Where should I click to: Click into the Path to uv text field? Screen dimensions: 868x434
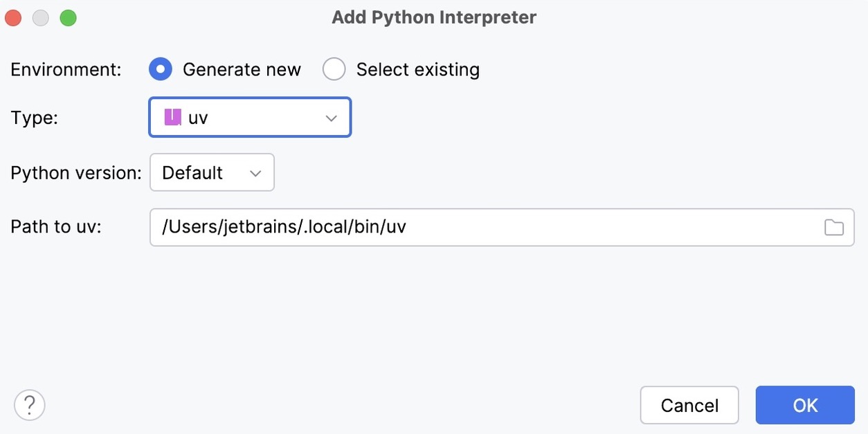tap(485, 227)
